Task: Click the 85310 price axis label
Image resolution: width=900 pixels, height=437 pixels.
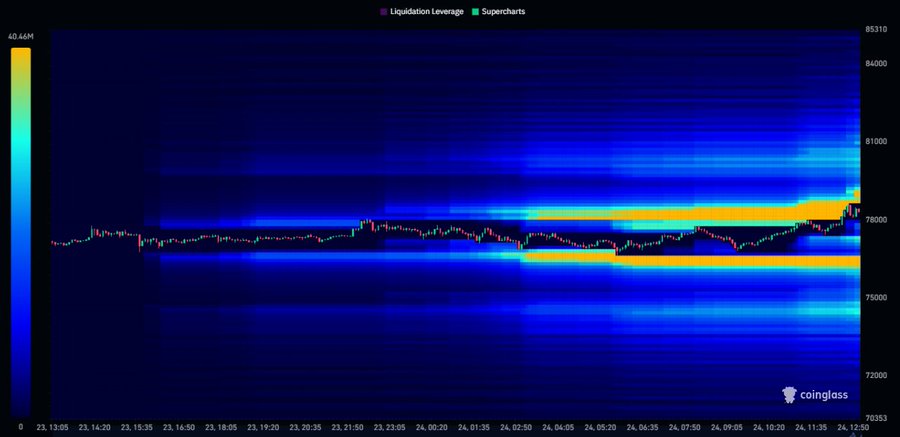Action: tap(875, 29)
